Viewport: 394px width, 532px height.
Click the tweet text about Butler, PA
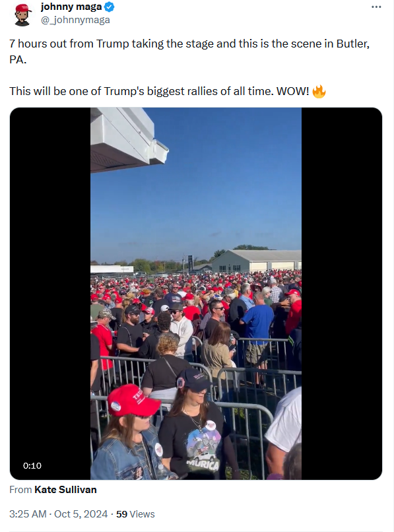[x=189, y=51]
